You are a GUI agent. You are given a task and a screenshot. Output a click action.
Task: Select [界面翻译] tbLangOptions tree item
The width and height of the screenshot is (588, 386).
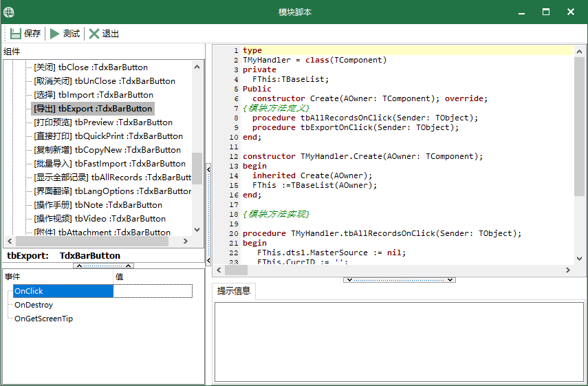click(x=113, y=191)
